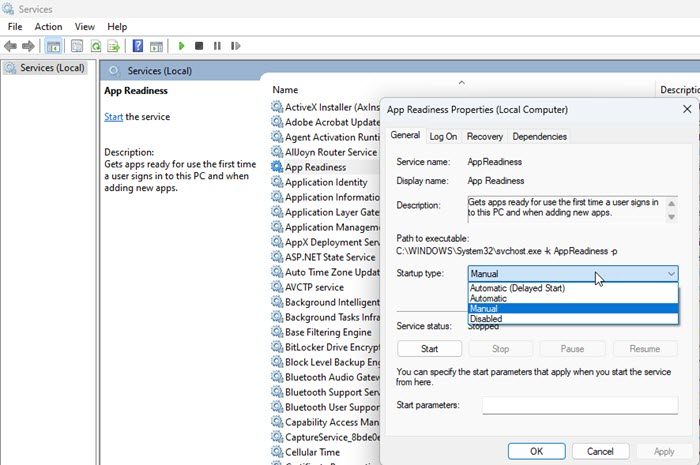Viewport: 700px width, 465px height.
Task: Click gear icon of Application Identity
Action: click(277, 182)
